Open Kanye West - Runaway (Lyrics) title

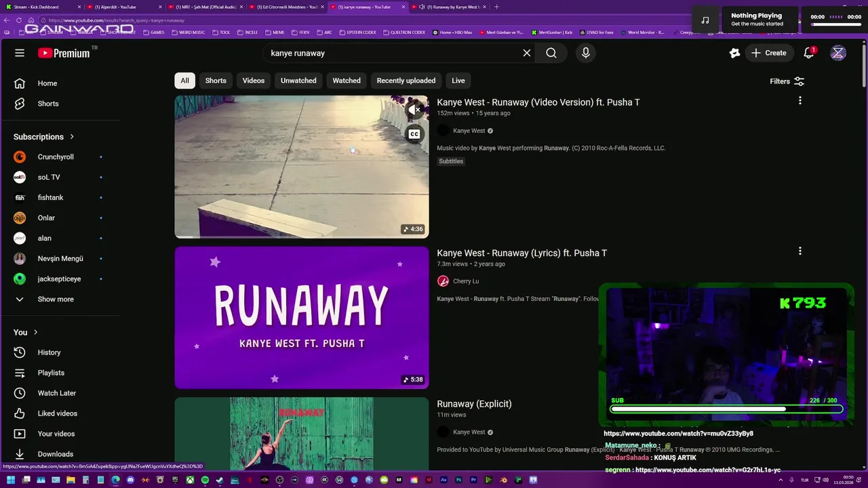pos(521,253)
